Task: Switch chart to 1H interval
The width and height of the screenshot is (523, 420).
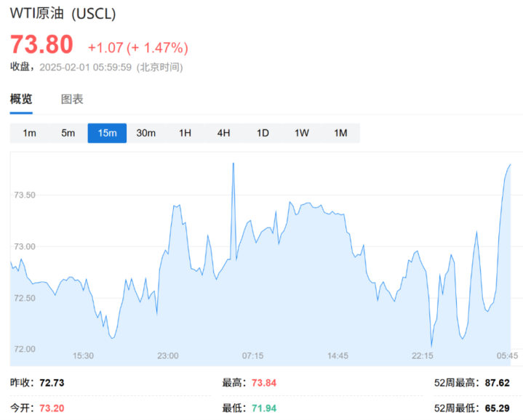Action: coord(185,133)
